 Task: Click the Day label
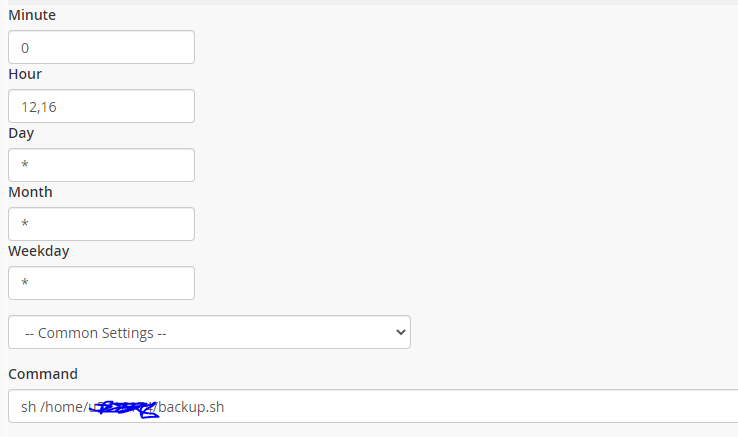(x=21, y=133)
